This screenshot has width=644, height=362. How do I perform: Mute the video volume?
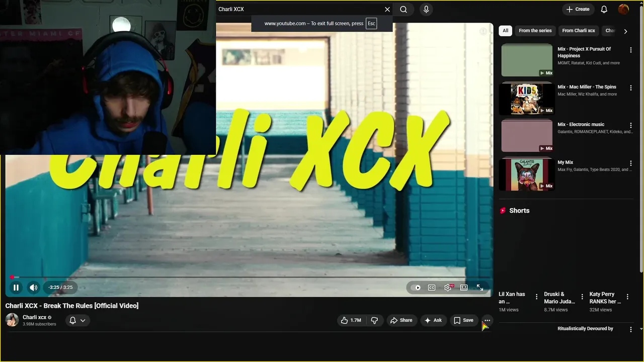click(33, 288)
